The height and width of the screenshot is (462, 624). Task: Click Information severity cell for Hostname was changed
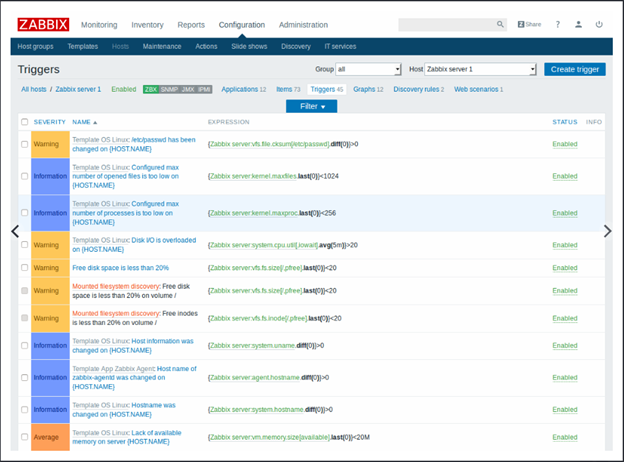[50, 409]
